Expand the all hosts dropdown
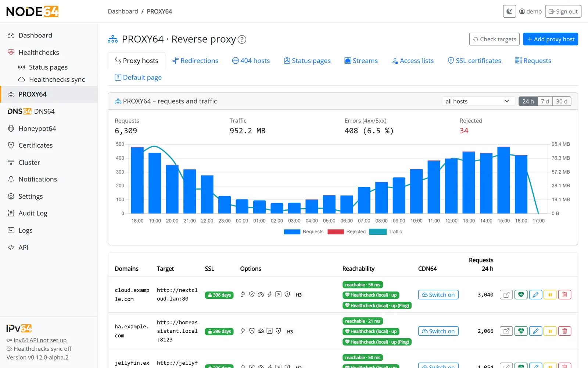588x368 pixels. (x=477, y=101)
